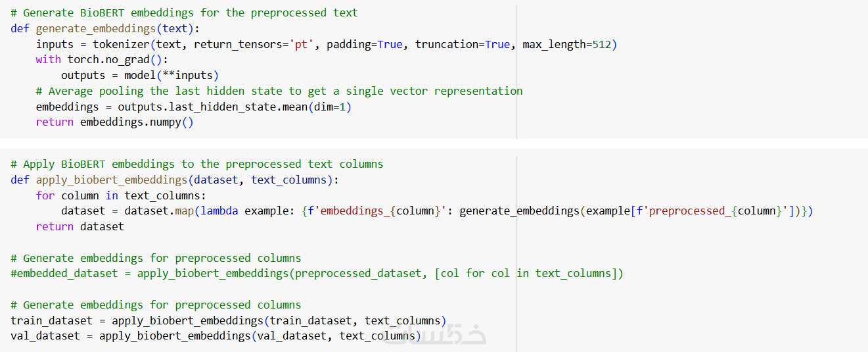This screenshot has height=352, width=868.
Task: Click the 'Generate BioBERT embeddings' comment line
Action: click(x=184, y=13)
